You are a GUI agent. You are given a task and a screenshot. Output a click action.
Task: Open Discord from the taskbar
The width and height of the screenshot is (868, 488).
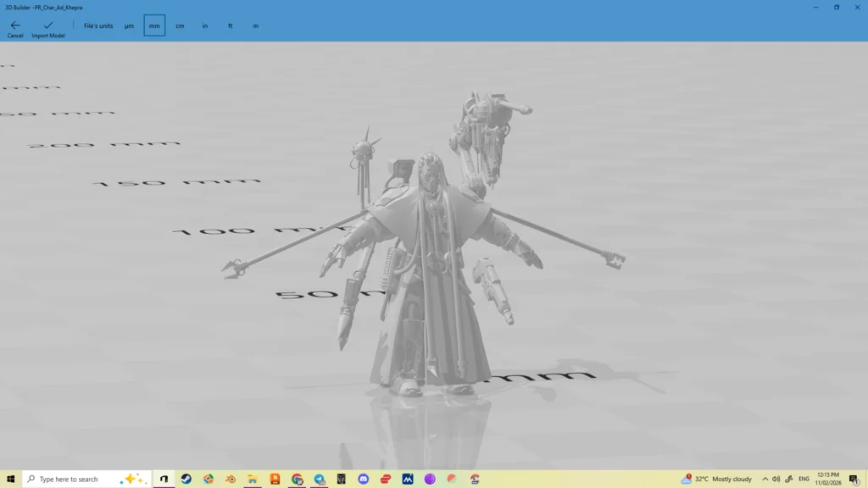point(364,479)
